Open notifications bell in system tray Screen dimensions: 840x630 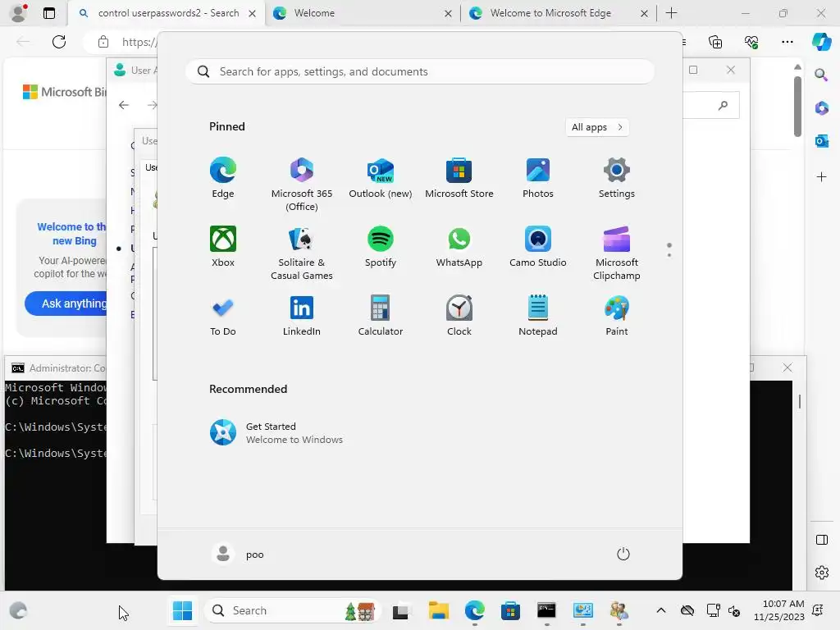tap(818, 610)
